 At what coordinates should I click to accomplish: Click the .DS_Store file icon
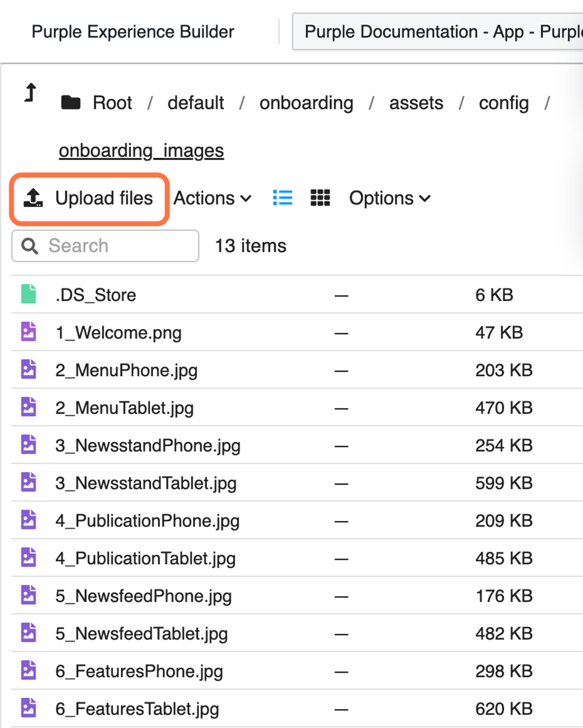coord(29,294)
